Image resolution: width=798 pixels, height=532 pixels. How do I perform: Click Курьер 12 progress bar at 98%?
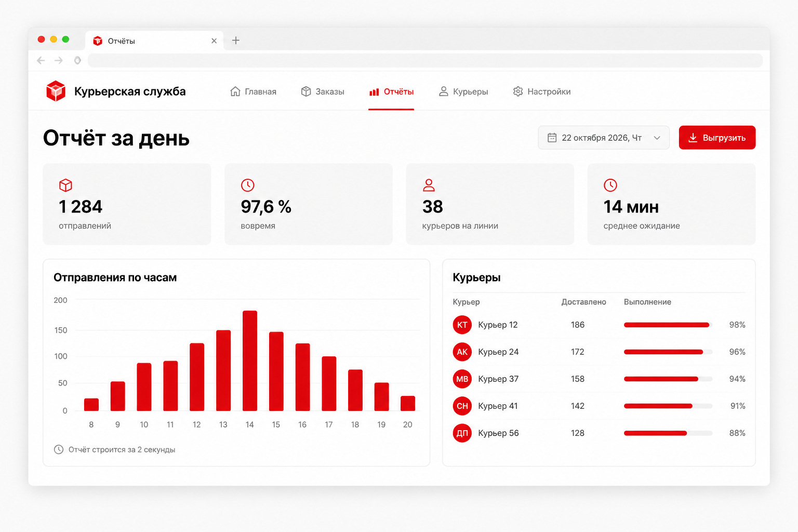(x=668, y=325)
